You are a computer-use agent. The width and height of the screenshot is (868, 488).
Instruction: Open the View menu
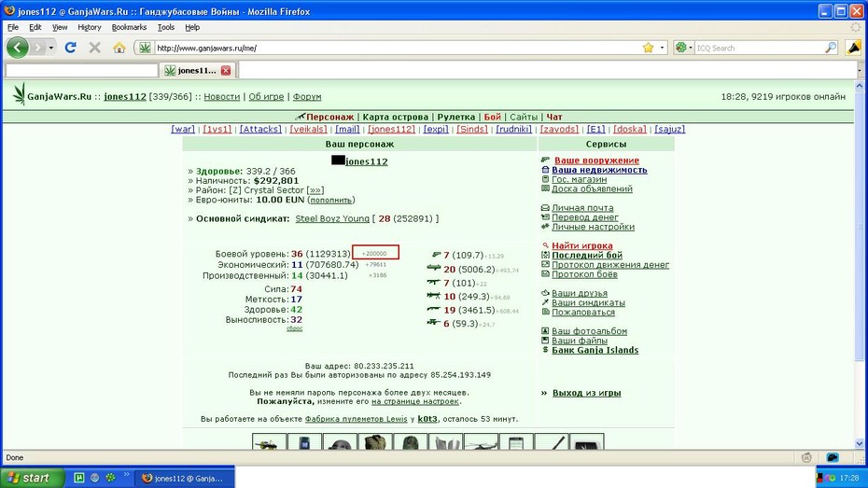(x=60, y=27)
